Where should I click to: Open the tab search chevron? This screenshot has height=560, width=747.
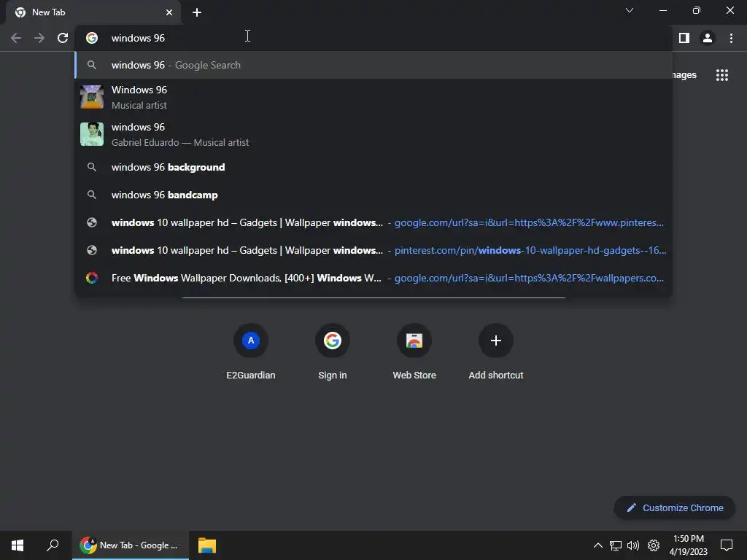630,10
